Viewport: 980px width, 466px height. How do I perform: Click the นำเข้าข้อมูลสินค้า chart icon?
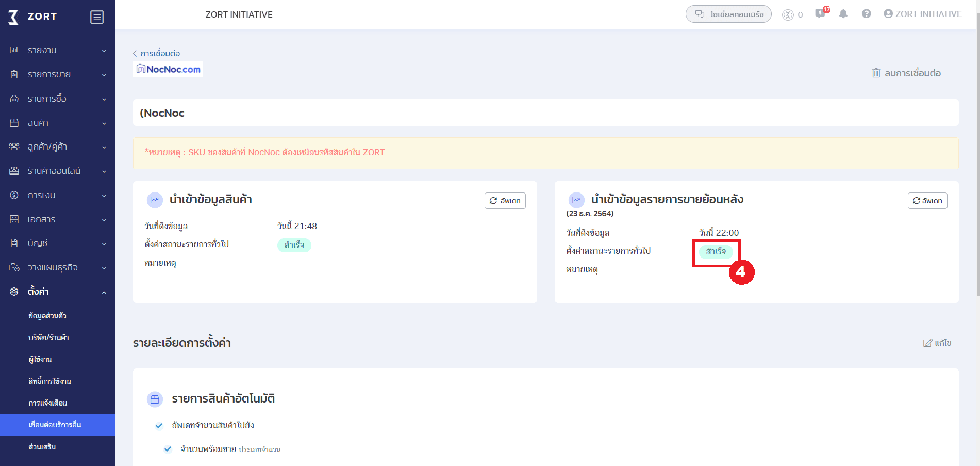tap(155, 200)
